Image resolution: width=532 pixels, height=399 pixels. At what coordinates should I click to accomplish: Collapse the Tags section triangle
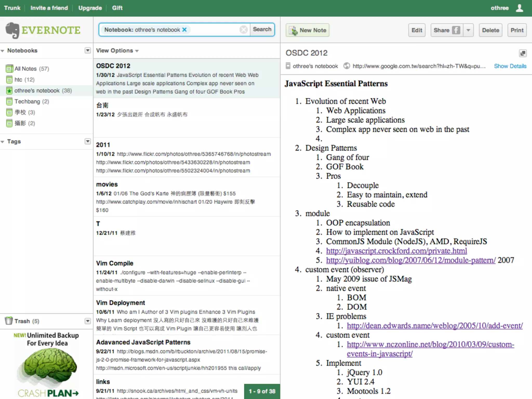[3, 142]
